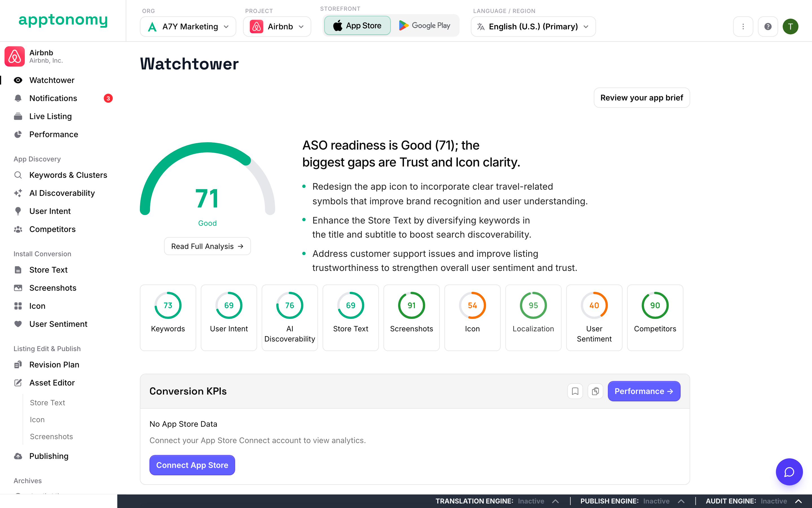Click Read Full Analysis button
812x508 pixels.
click(x=207, y=246)
